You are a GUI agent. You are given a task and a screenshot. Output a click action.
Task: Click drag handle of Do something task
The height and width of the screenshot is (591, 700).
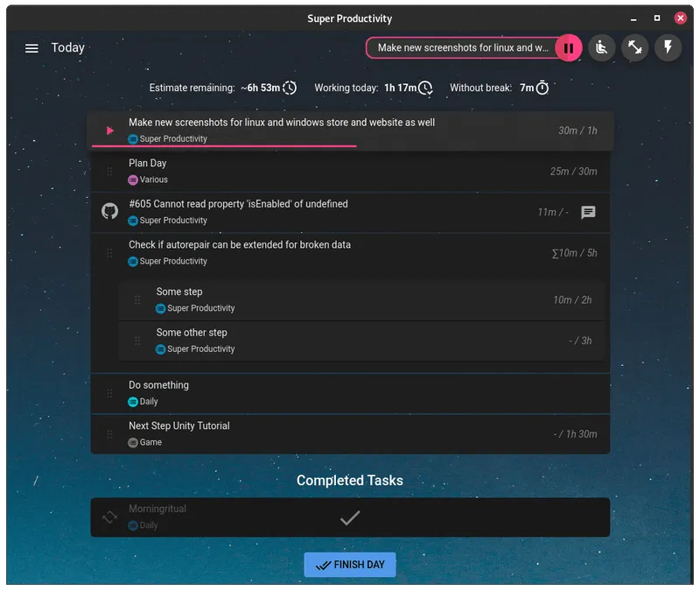tap(110, 393)
